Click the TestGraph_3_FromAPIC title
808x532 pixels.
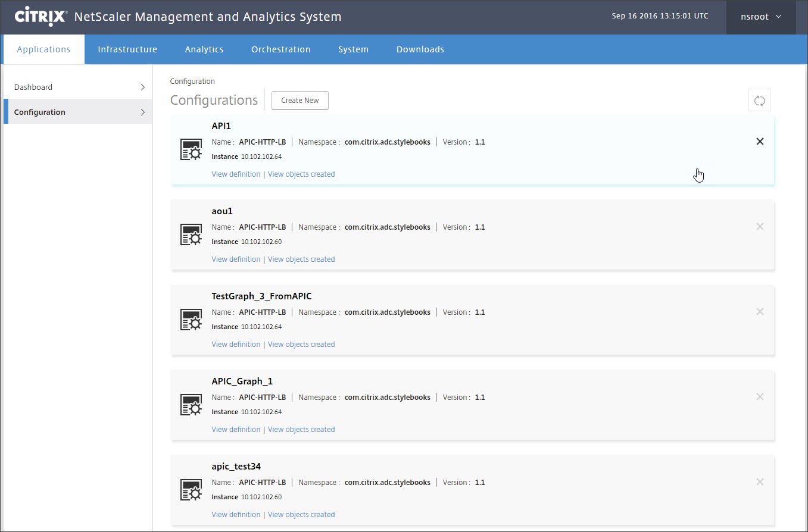point(261,296)
